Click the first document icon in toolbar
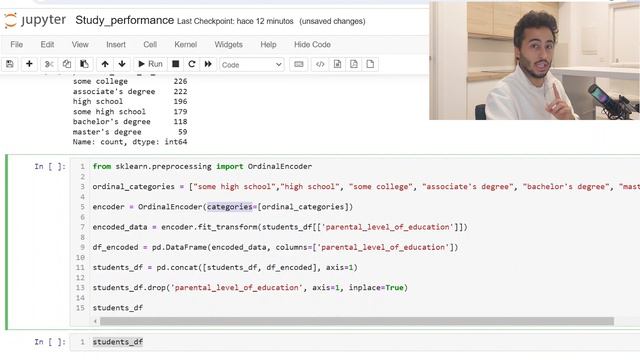The height and width of the screenshot is (360, 640). click(x=337, y=64)
